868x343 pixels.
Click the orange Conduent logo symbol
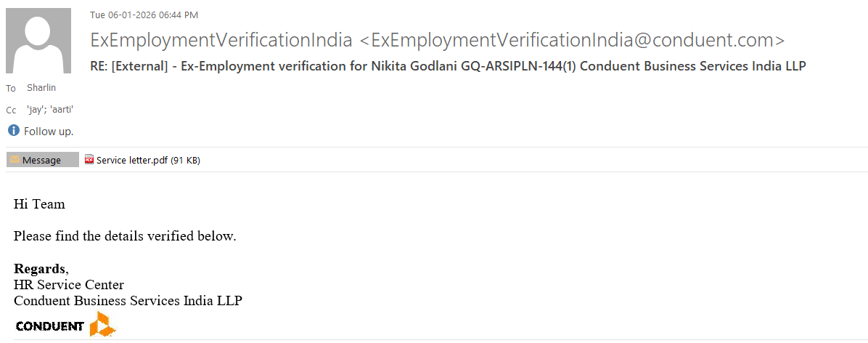pyautogui.click(x=102, y=325)
